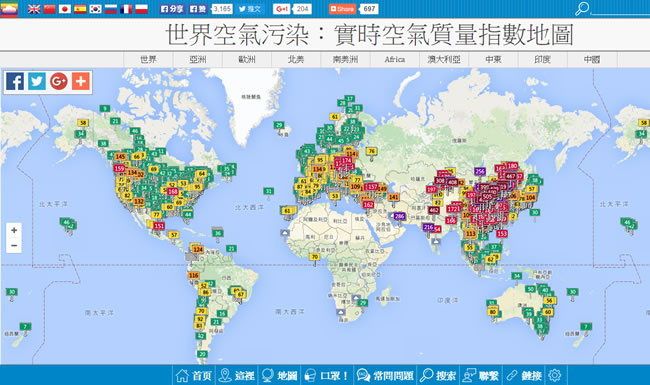Click the orange 145 marker in northwest USA
This screenshot has width=650, height=385.
tap(120, 156)
